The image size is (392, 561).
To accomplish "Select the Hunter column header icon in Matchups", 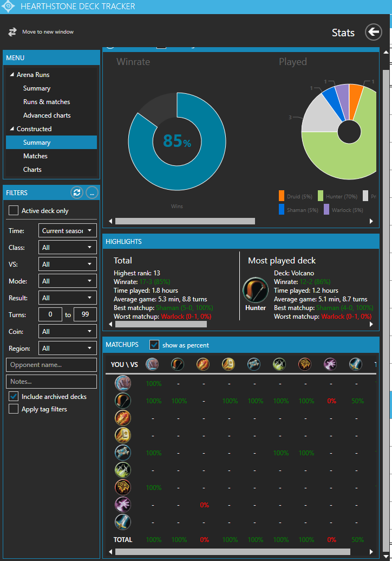I will (x=178, y=364).
